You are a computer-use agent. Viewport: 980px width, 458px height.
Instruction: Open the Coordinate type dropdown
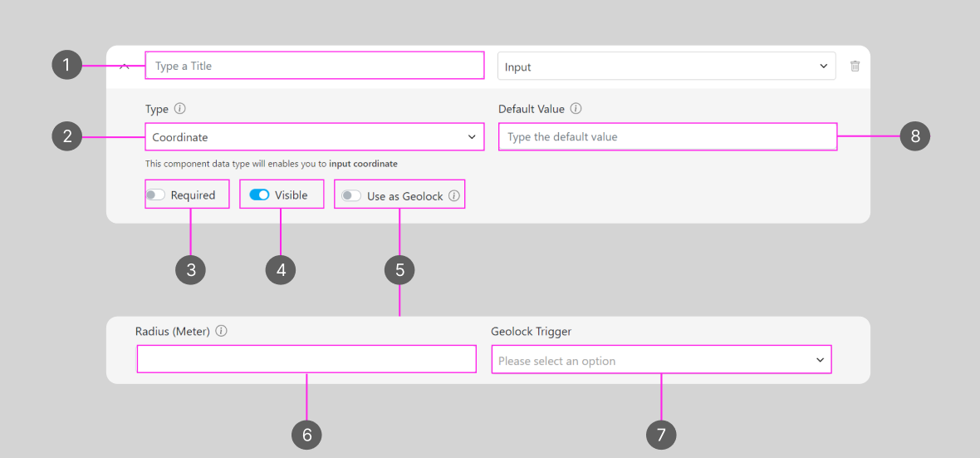[x=314, y=137]
